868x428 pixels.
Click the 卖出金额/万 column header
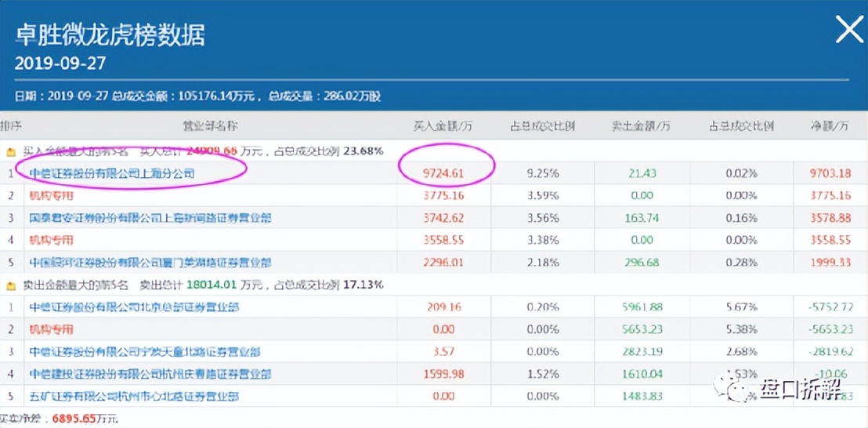click(x=641, y=125)
